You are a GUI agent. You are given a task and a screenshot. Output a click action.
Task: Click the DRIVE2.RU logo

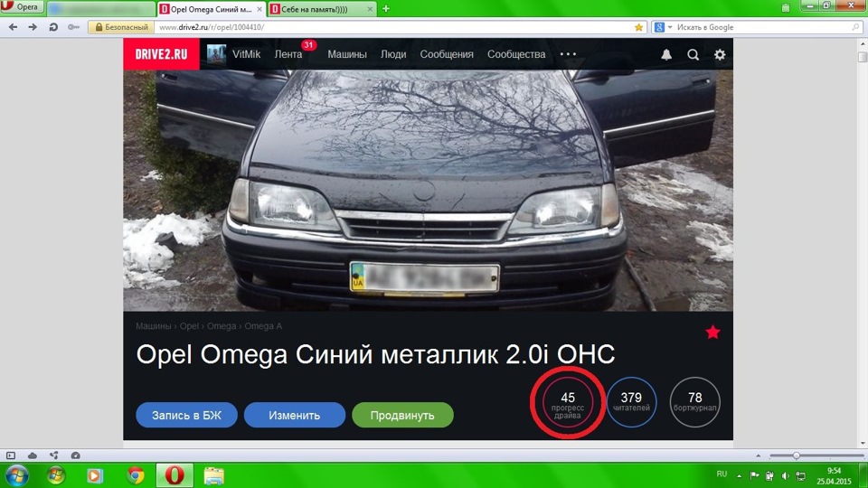[x=161, y=54]
